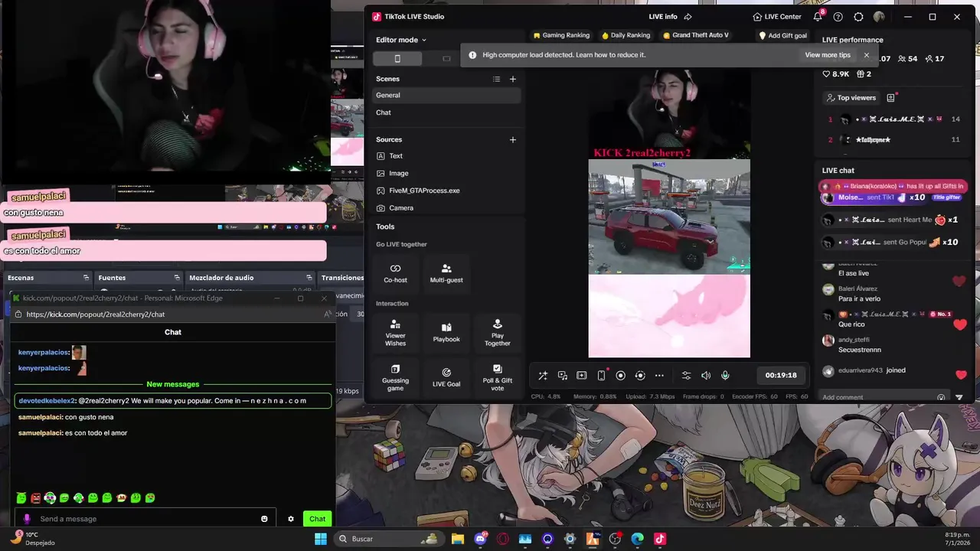
Task: Open Kick chat settings gear
Action: (291, 519)
